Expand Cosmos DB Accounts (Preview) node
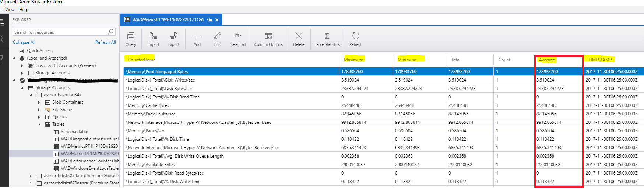 (x=22, y=66)
